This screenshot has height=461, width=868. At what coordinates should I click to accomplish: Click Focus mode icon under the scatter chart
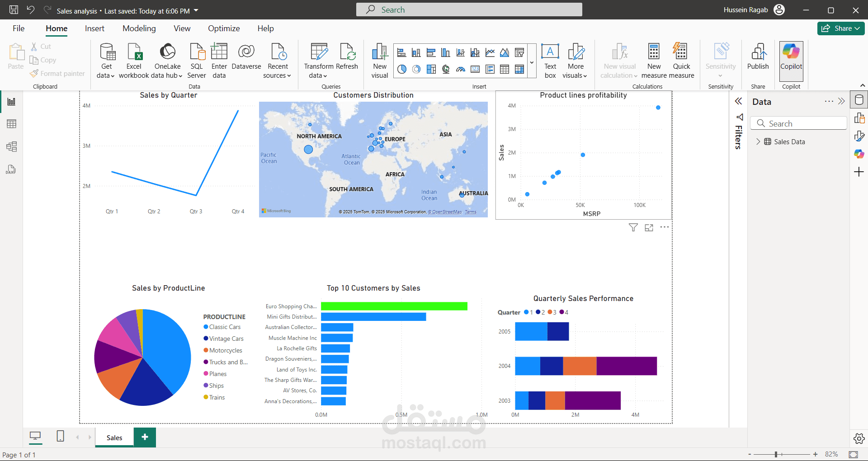coord(649,227)
